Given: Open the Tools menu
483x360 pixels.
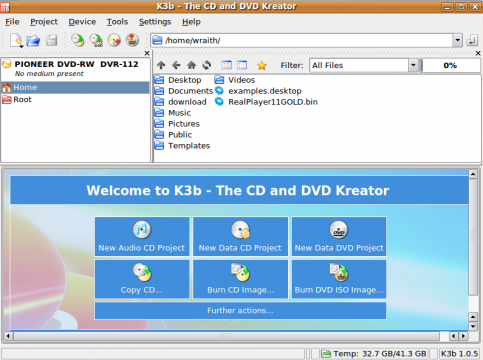Looking at the screenshot, I should pyautogui.click(x=117, y=22).
